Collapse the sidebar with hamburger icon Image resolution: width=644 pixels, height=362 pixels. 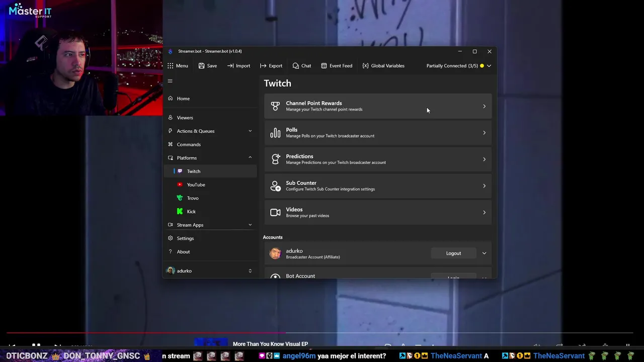[170, 81]
